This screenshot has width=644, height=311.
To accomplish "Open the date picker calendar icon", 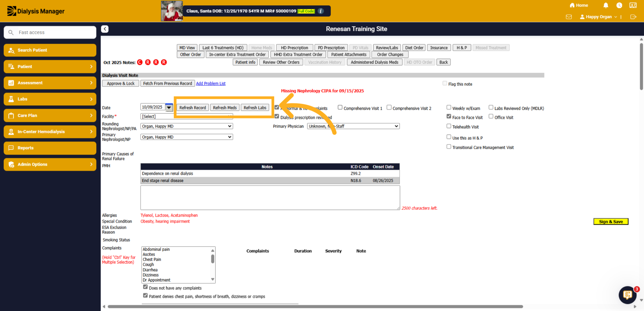I will point(169,107).
